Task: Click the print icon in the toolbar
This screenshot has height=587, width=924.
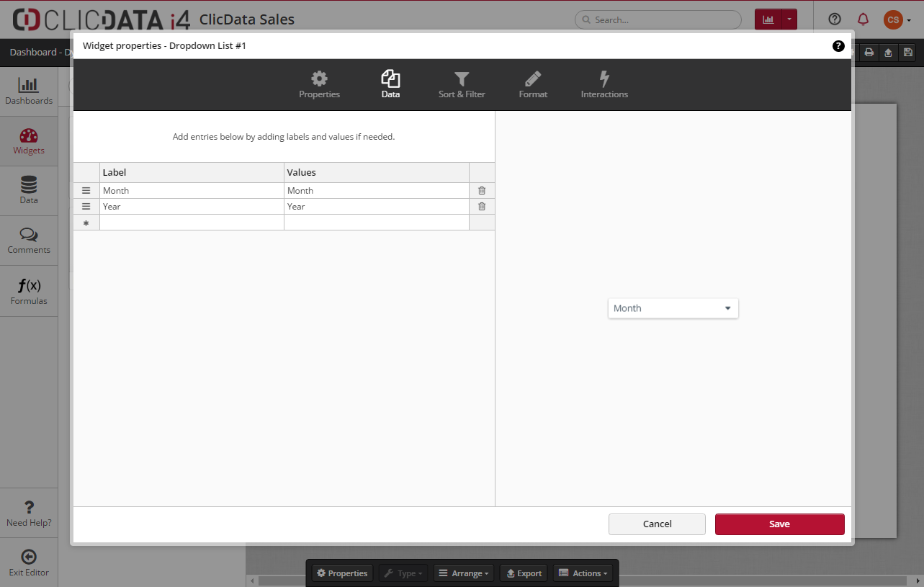Action: 869,53
